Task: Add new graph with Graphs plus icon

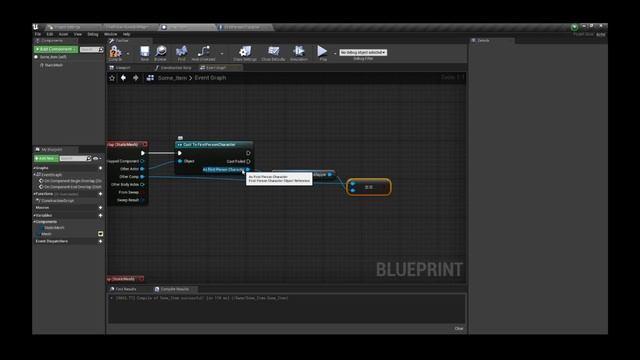Action: [x=100, y=168]
